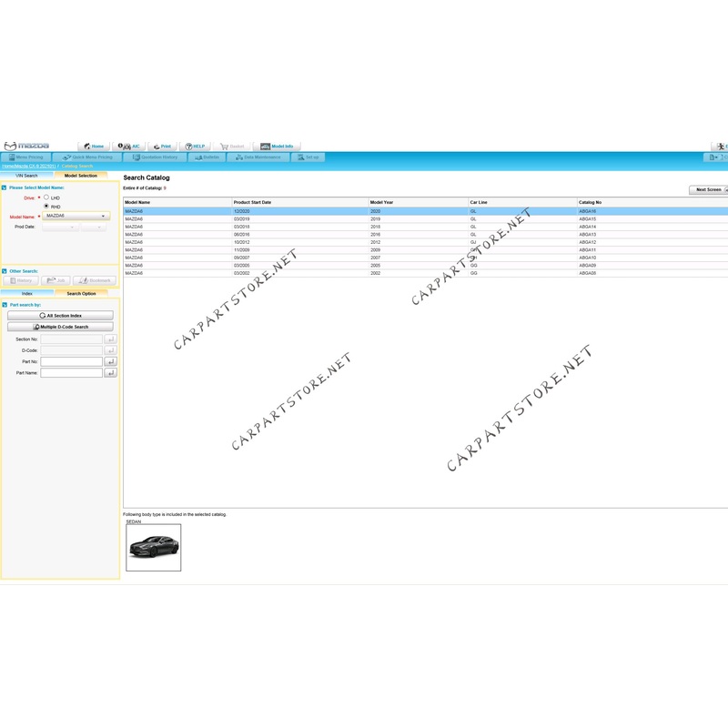Collapse the Part search by section

5,305
